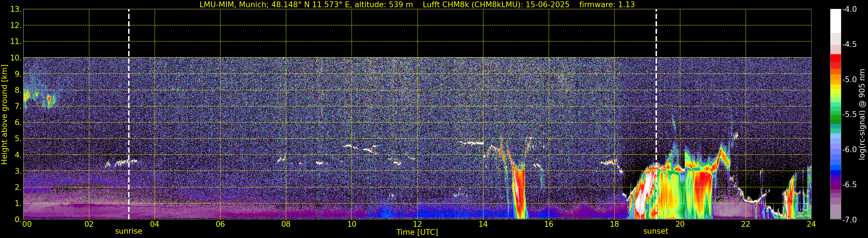Click the white top section of the colorbar

click(x=836, y=21)
